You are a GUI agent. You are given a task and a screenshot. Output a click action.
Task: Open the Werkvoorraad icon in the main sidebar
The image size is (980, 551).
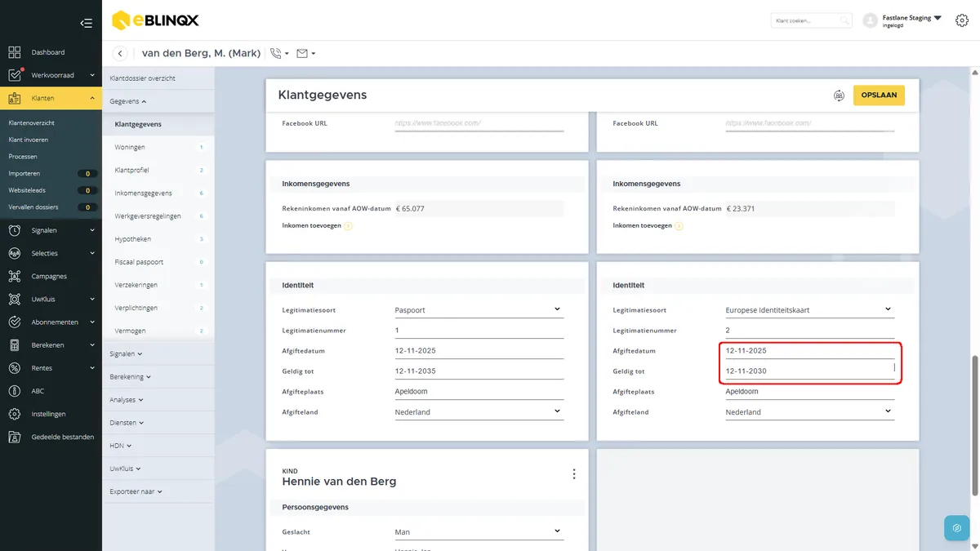click(x=15, y=75)
